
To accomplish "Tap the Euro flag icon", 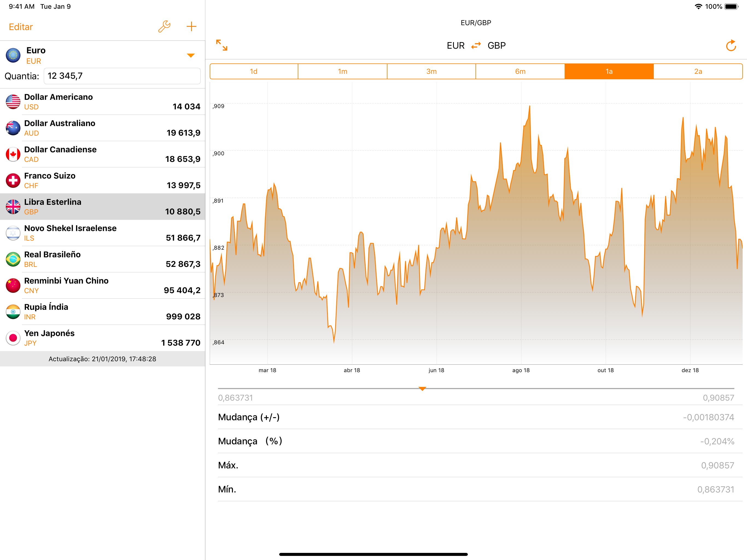I will (13, 56).
